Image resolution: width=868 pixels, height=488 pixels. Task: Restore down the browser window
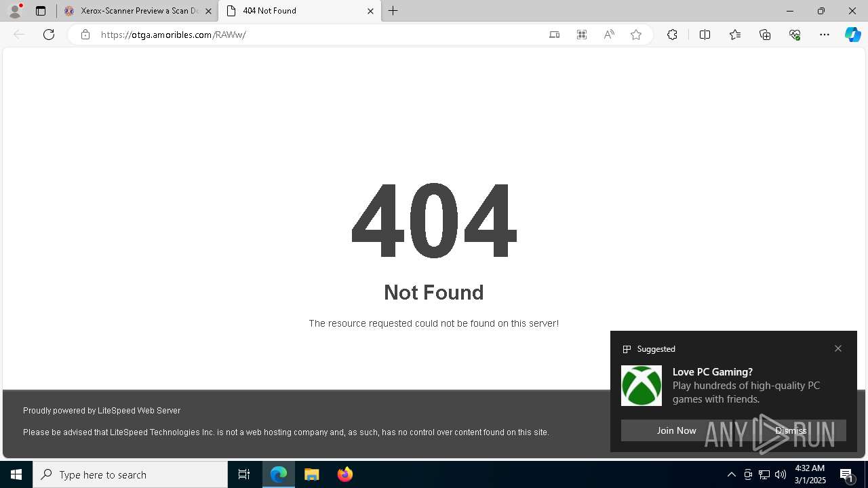click(821, 11)
